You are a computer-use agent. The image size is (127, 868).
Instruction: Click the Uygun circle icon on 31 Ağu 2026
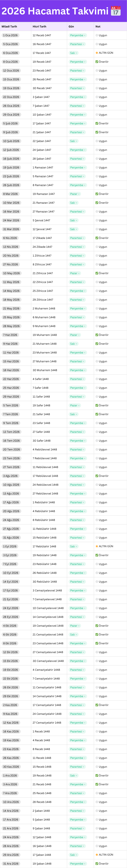pos(97,538)
